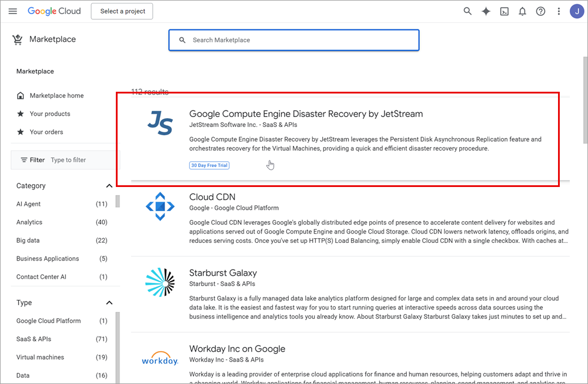This screenshot has width=588, height=384.
Task: Click the user account avatar
Action: [577, 11]
